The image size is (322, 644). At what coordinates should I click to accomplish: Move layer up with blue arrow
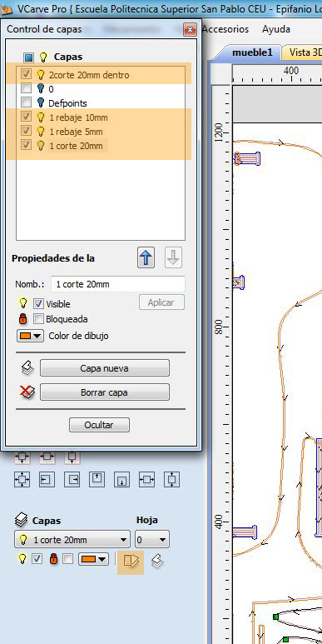pos(146,258)
